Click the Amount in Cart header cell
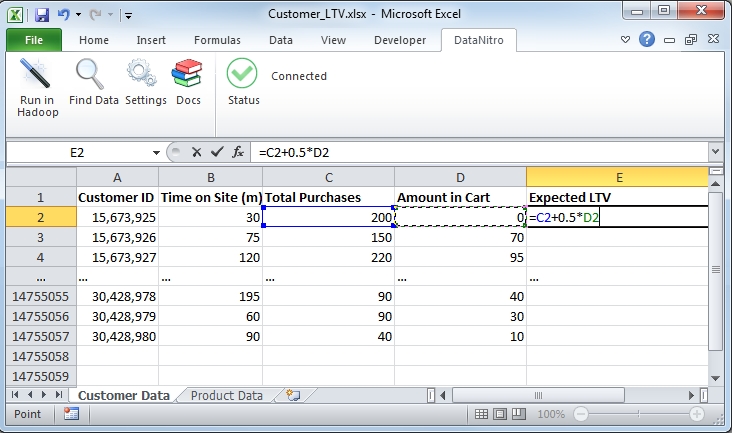This screenshot has width=732, height=433. pyautogui.click(x=460, y=197)
